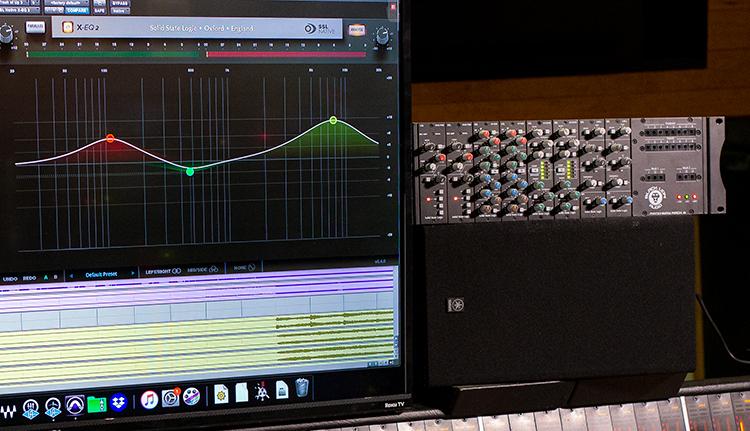
Task: Open the gear document file in Dock
Action: pyautogui.click(x=221, y=395)
